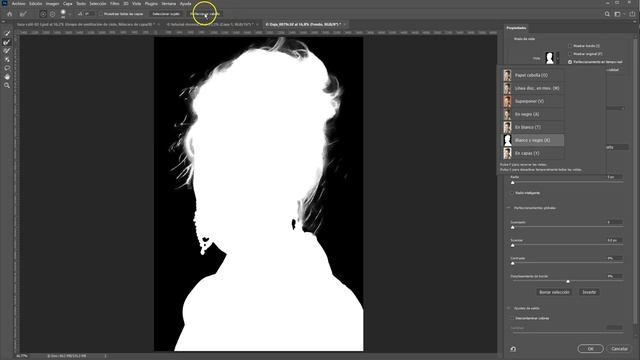Click the Invertir button

click(x=589, y=292)
